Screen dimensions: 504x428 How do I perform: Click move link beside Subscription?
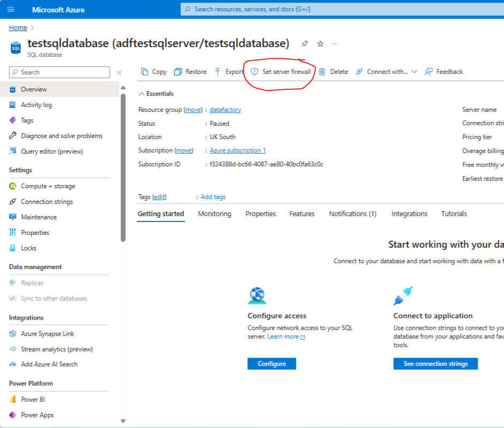(x=184, y=150)
